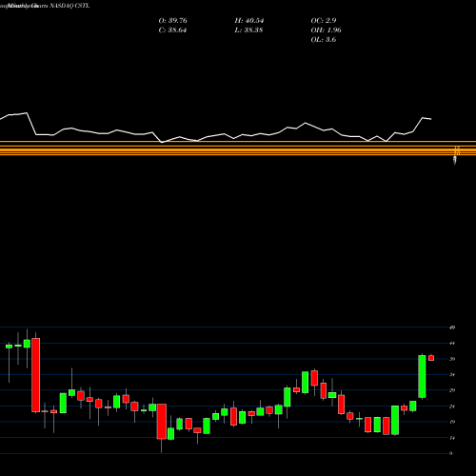
Task: Click the 'NASDAQ CSTL' chart title
Action: click(69, 6)
